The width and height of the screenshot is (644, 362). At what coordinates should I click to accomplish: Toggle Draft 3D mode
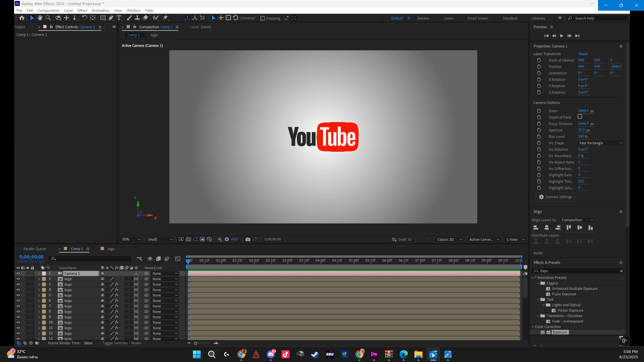click(402, 239)
